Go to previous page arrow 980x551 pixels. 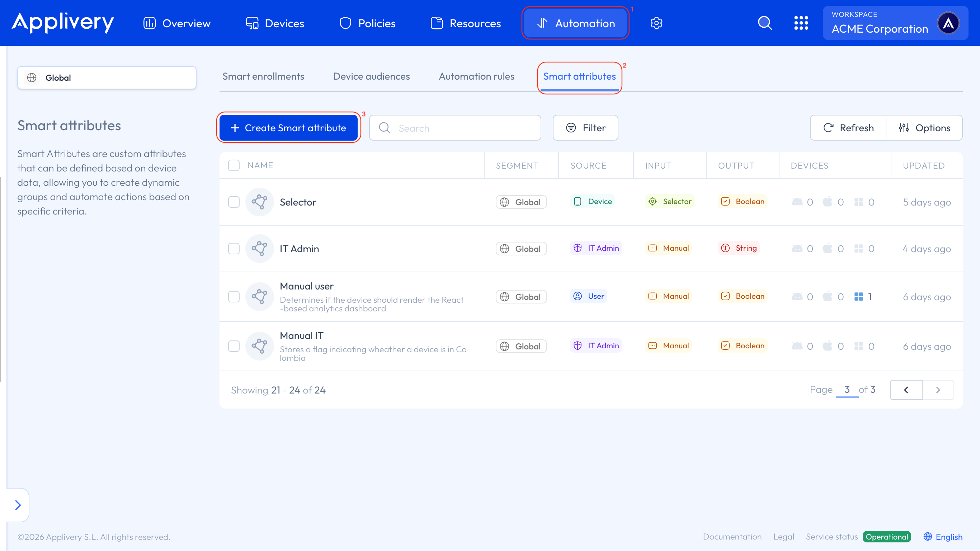pos(906,390)
